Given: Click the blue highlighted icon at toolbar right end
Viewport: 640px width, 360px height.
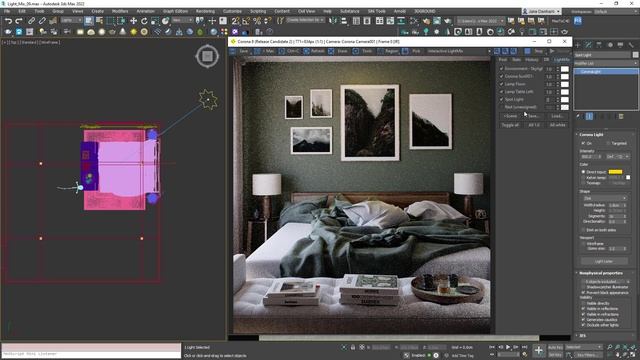Looking at the screenshot, I should 578,21.
